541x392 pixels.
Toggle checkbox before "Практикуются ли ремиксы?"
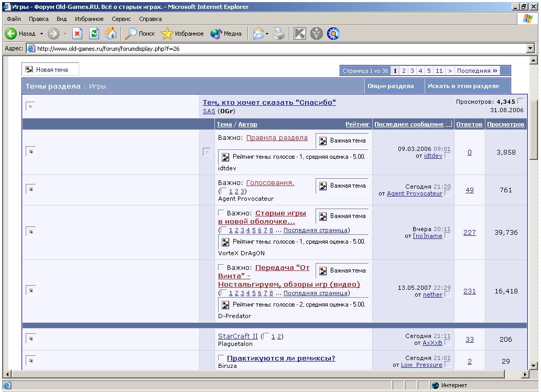tap(221, 358)
